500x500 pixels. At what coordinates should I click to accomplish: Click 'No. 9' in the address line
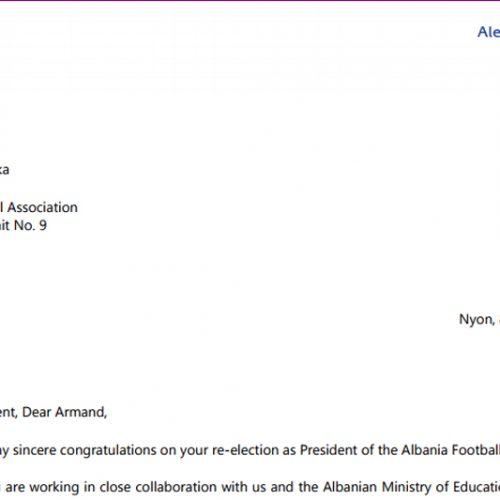pyautogui.click(x=30, y=225)
